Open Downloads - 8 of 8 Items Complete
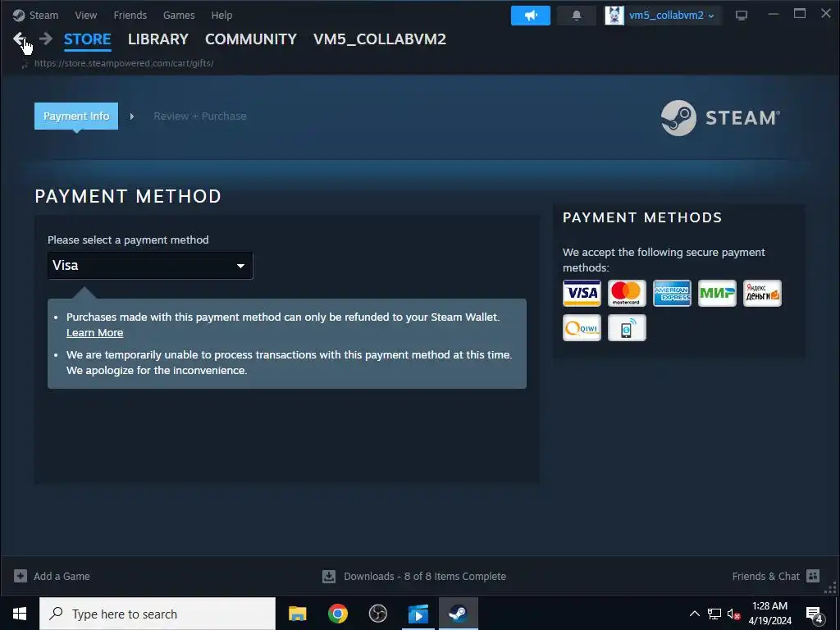Image resolution: width=840 pixels, height=630 pixels. [425, 577]
